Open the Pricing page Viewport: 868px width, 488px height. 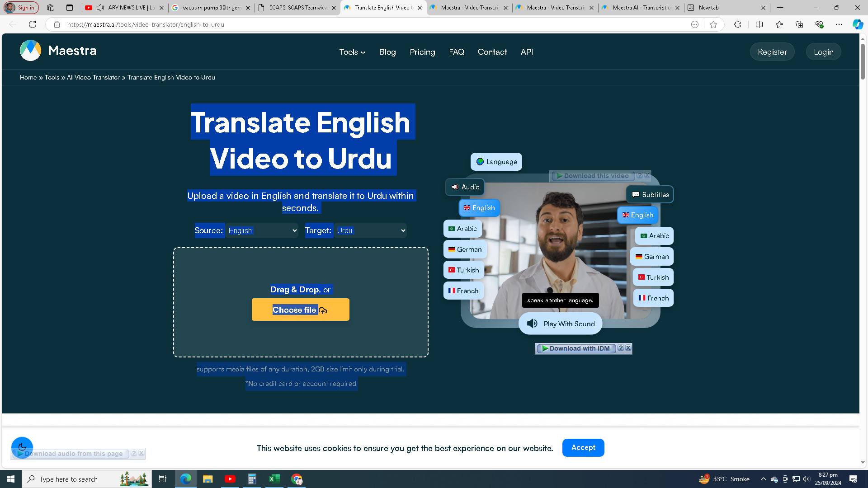pyautogui.click(x=422, y=52)
